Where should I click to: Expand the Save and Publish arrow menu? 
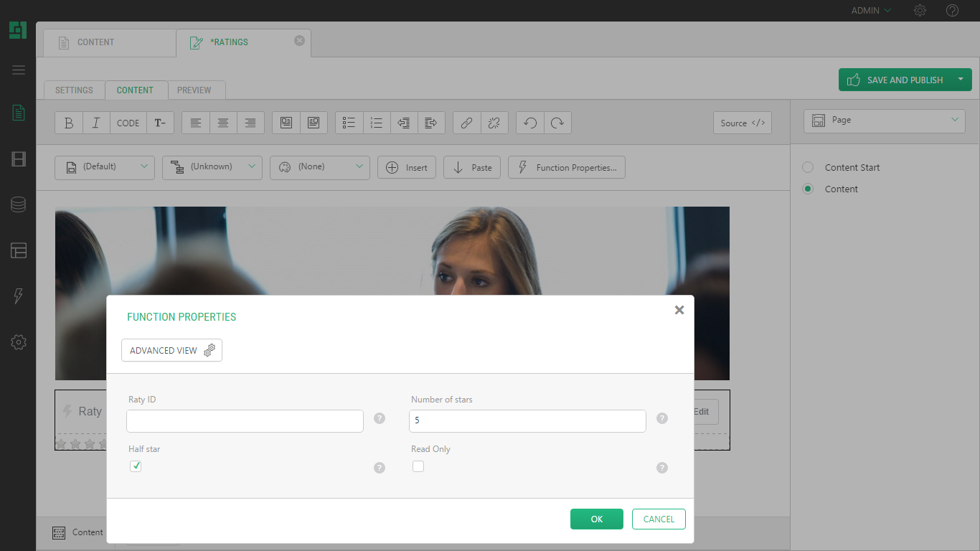[x=960, y=80]
